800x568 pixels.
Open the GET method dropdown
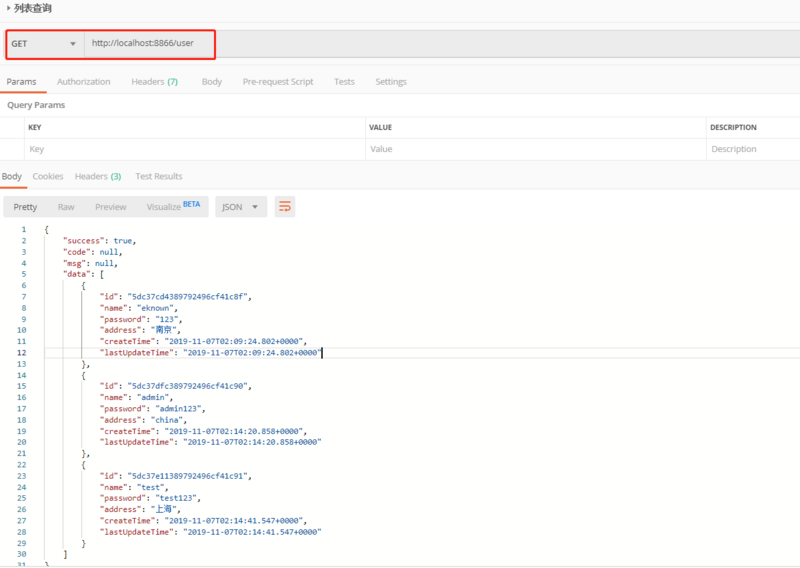(44, 44)
